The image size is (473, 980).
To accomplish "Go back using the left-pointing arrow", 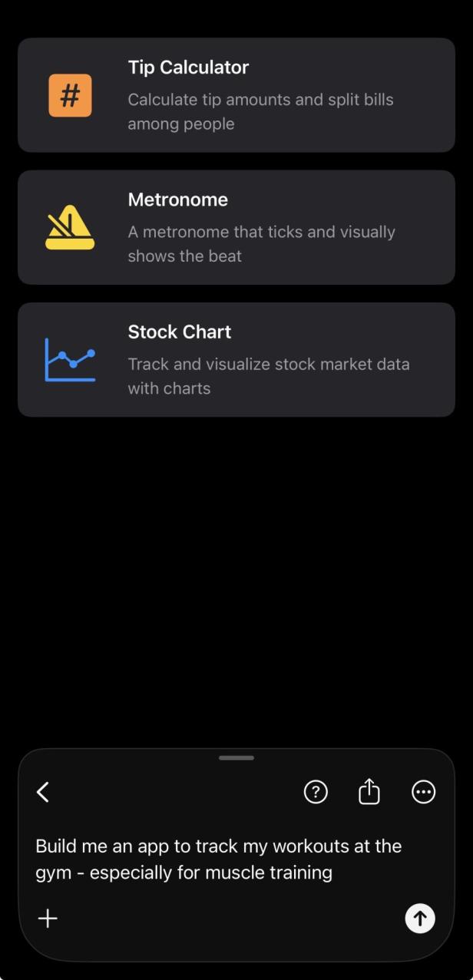I will (43, 791).
